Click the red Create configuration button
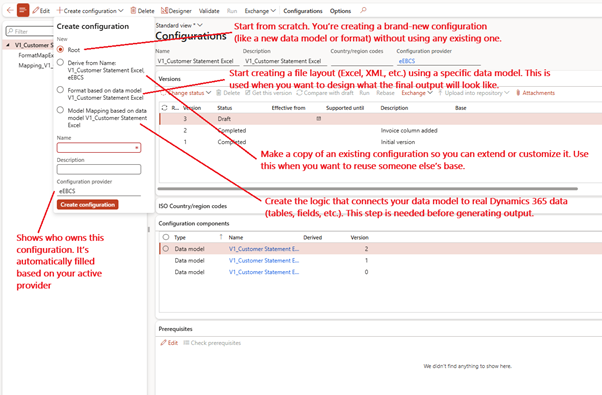602x395 pixels. point(88,205)
